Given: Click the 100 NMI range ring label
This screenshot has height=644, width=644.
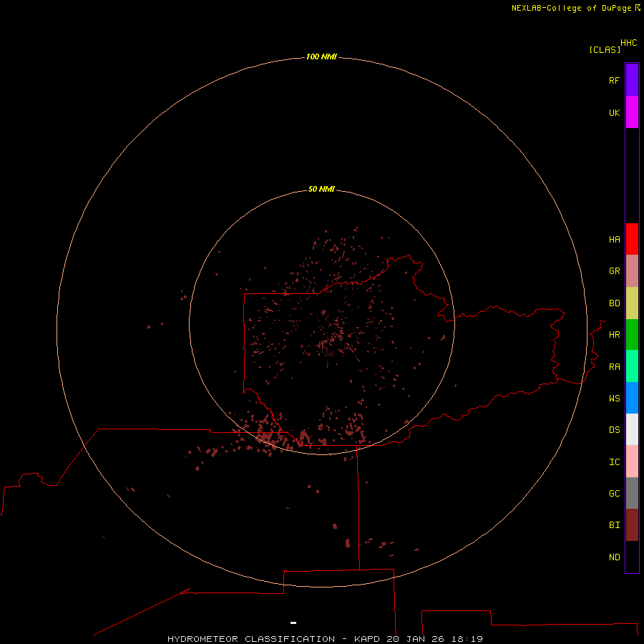Looking at the screenshot, I should (321, 57).
